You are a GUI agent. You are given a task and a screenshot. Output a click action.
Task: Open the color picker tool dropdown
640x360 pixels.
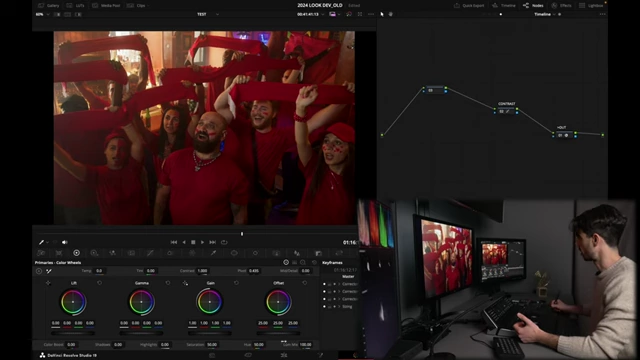[48, 242]
